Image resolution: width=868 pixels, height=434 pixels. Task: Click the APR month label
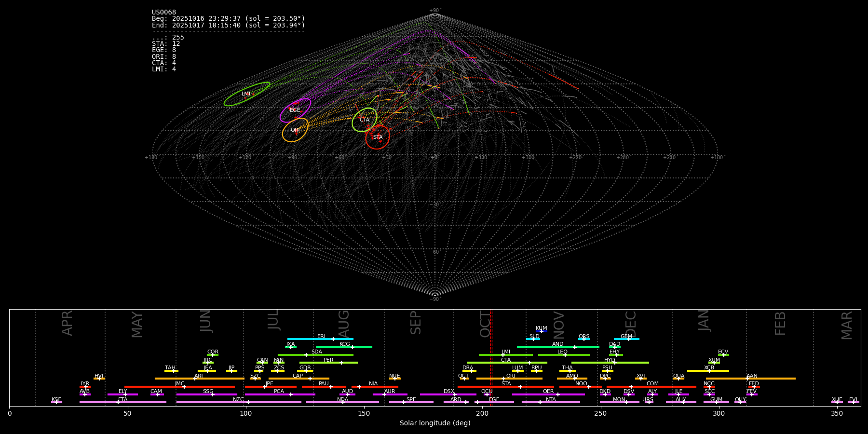tap(67, 323)
